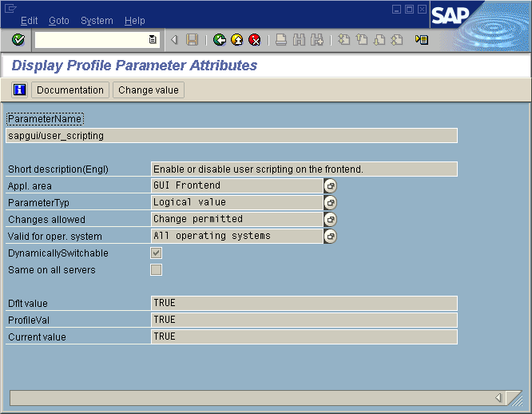
Task: Click the green Back arrow icon
Action: tap(220, 40)
